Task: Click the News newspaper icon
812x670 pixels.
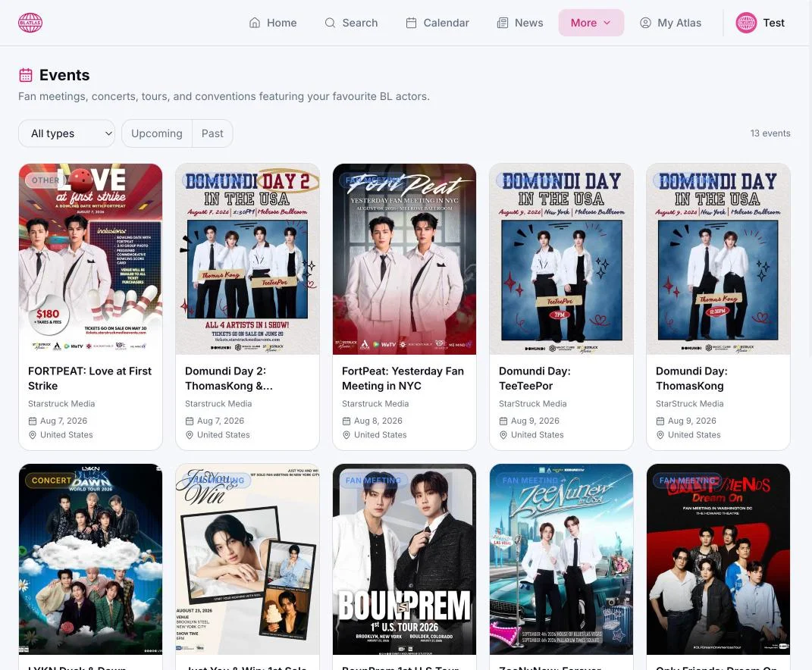Action: [x=503, y=23]
